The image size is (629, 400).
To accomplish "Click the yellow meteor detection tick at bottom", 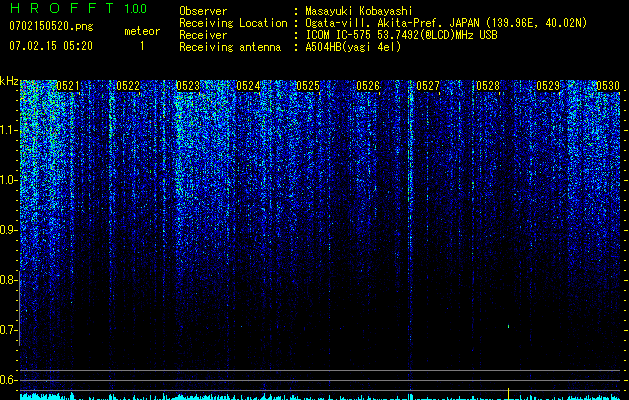I will click(x=508, y=394).
